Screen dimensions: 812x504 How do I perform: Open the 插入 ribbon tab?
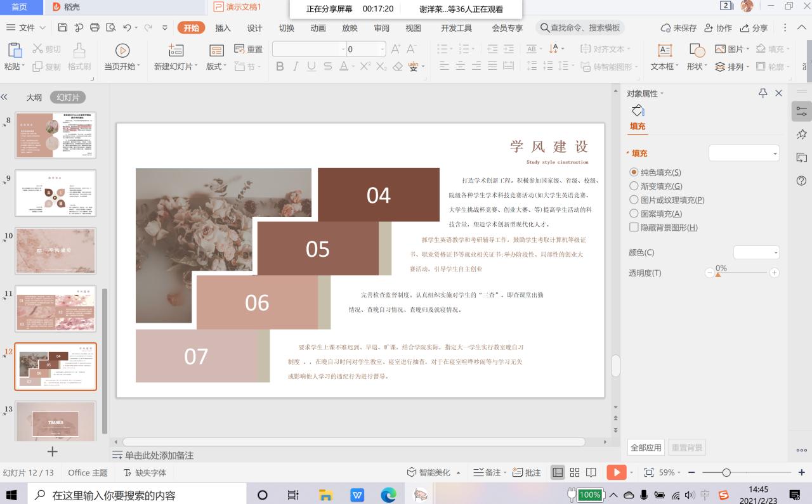(x=223, y=28)
